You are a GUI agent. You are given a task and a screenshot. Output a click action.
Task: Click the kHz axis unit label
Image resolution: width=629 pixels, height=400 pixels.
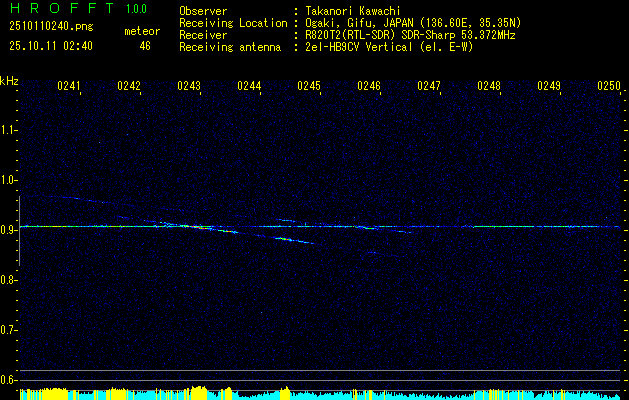(9, 81)
